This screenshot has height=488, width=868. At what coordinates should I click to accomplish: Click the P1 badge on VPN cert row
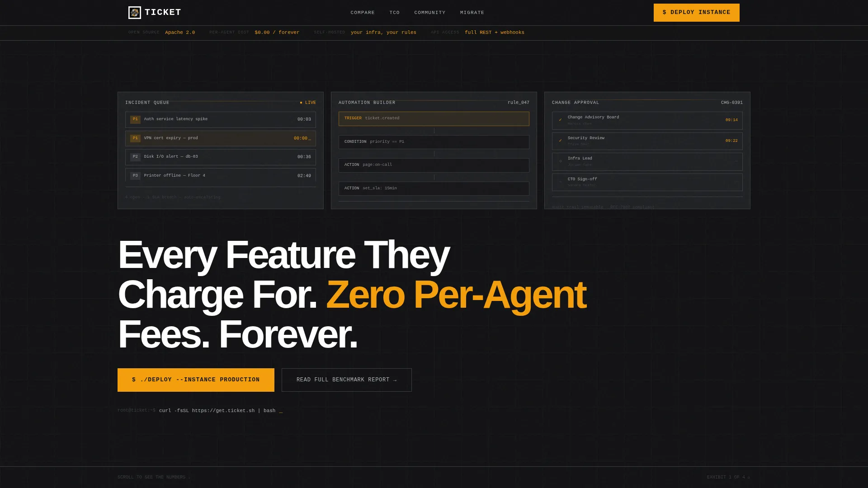coord(135,138)
